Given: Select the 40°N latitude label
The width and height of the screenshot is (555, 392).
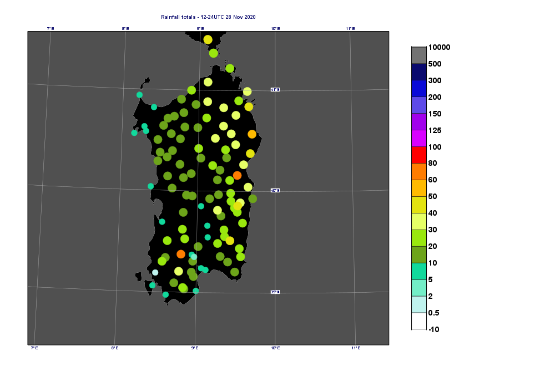Looking at the screenshot, I should 275,191.
